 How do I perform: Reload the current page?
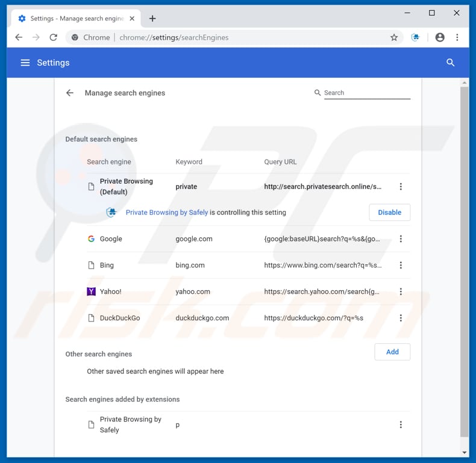(54, 37)
